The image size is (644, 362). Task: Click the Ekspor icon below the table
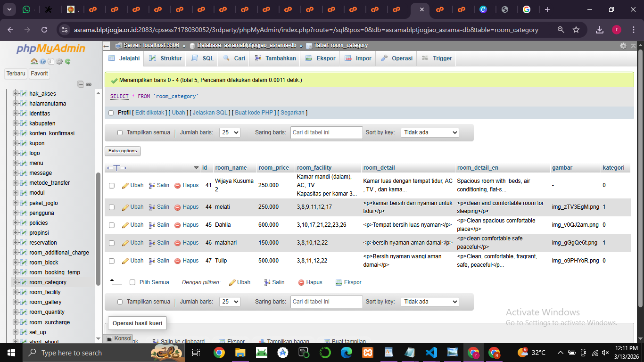[x=339, y=282]
